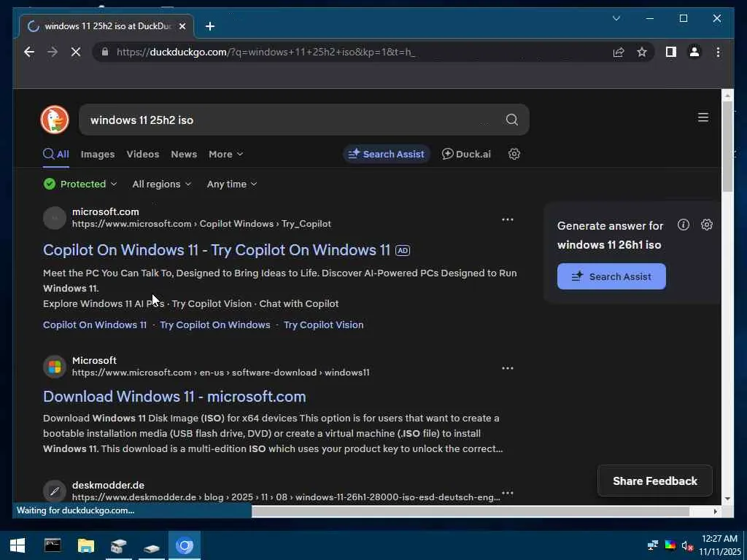
Task: Expand the More search categories dropdown
Action: coord(226,155)
